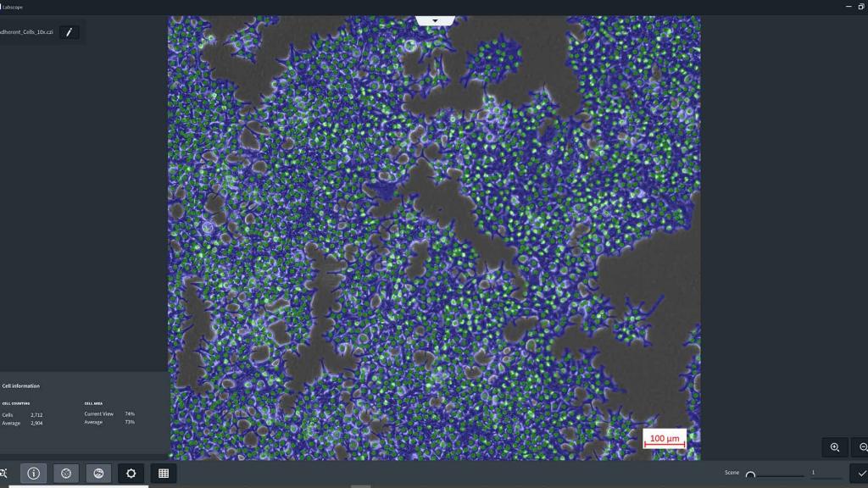
Task: Toggle the cell area confluence overlay button
Action: (x=98, y=474)
